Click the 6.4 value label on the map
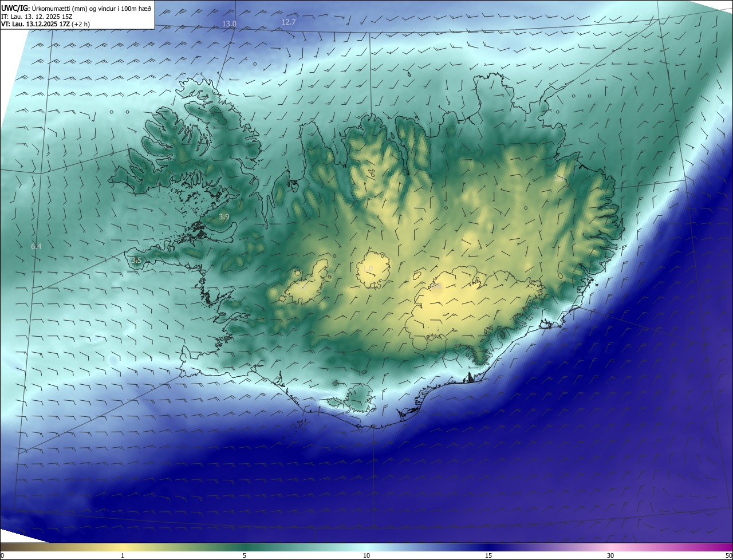This screenshot has height=560, width=733. click(36, 246)
